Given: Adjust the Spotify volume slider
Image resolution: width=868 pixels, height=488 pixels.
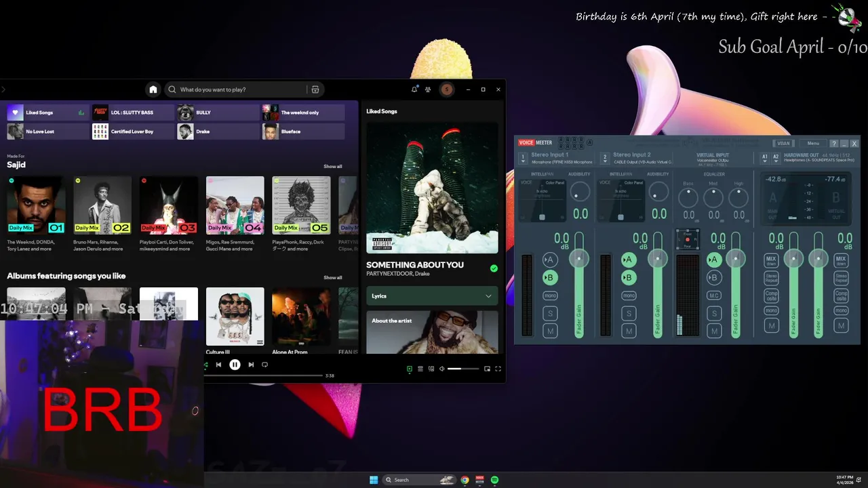Looking at the screenshot, I should [x=463, y=369].
